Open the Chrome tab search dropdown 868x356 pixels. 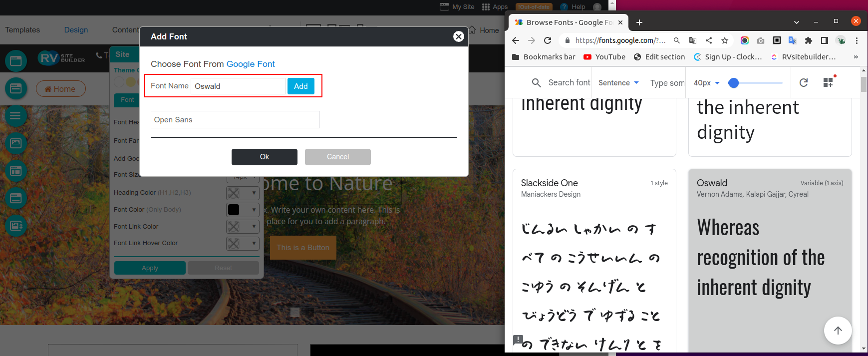797,22
